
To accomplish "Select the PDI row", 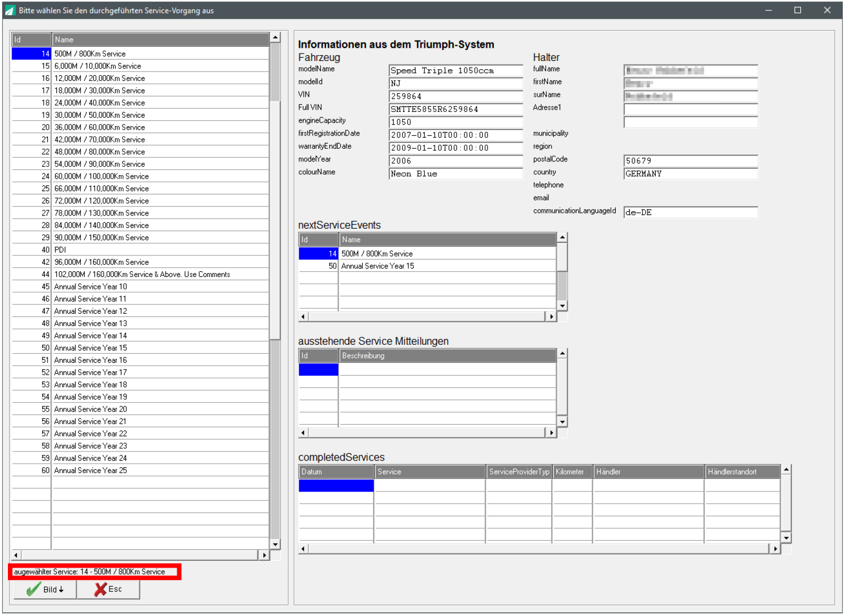I will click(140, 250).
